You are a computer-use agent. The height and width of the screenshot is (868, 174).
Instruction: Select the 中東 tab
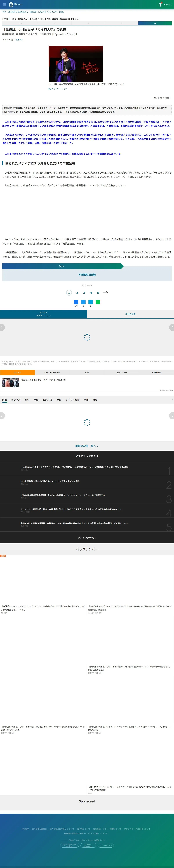click(87, 373)
